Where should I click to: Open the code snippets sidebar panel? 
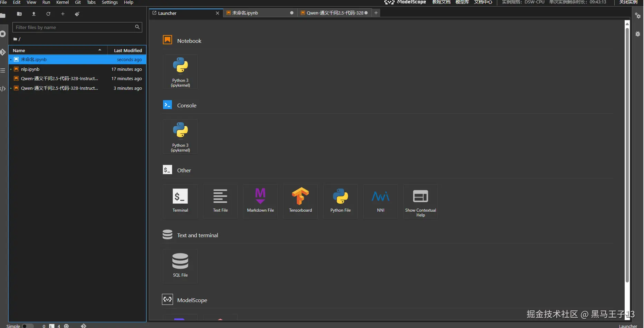[3, 89]
